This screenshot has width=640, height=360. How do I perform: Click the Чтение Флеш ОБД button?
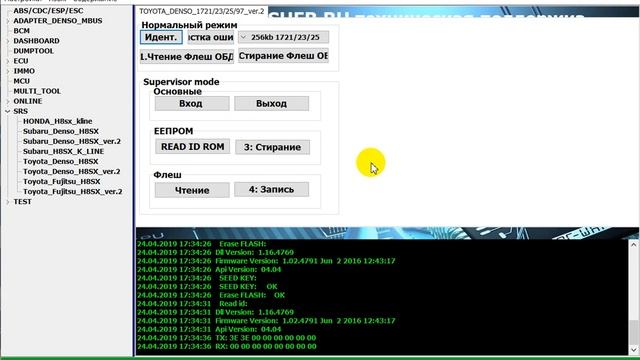pos(187,57)
